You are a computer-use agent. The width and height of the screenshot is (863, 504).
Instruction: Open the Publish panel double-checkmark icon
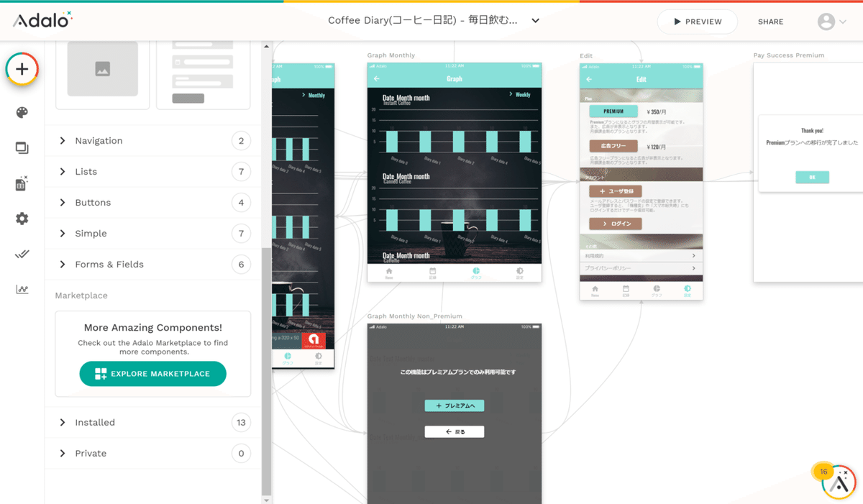click(22, 254)
